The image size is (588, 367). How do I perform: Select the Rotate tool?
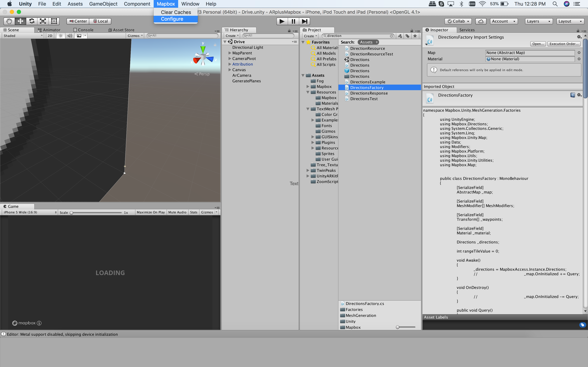click(31, 21)
